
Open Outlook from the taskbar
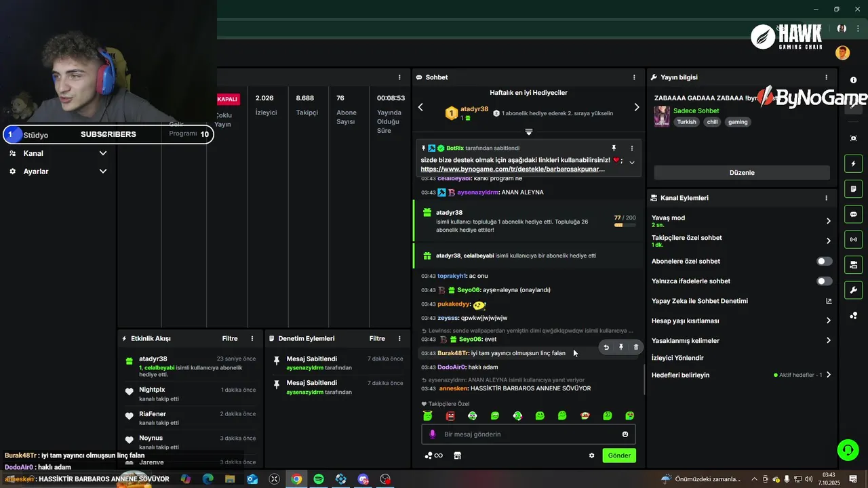(x=252, y=479)
